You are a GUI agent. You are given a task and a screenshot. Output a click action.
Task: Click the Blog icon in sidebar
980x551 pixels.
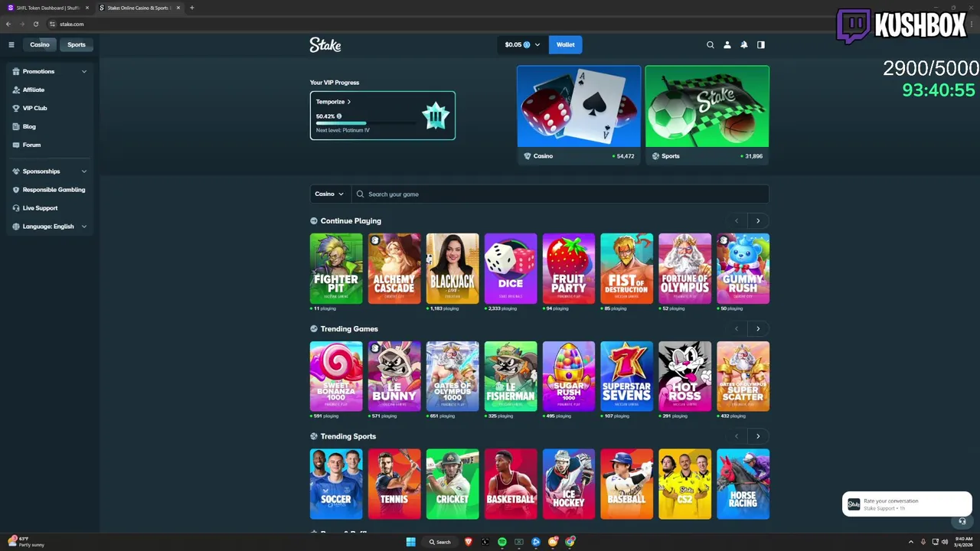(16, 126)
